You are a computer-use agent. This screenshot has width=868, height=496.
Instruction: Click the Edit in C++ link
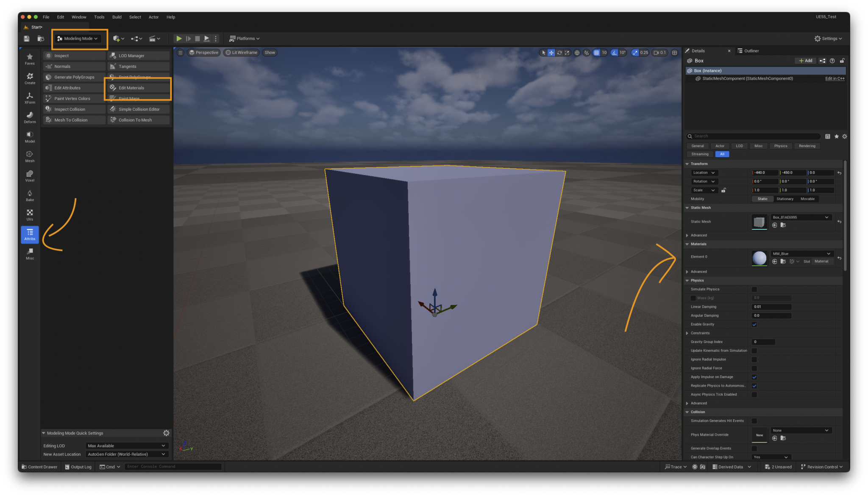(x=834, y=78)
